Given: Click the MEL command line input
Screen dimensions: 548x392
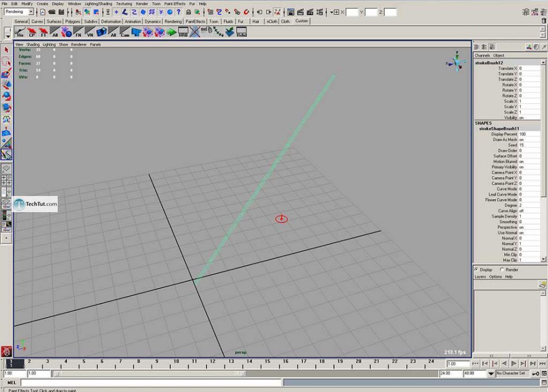Looking at the screenshot, I should click(151, 383).
